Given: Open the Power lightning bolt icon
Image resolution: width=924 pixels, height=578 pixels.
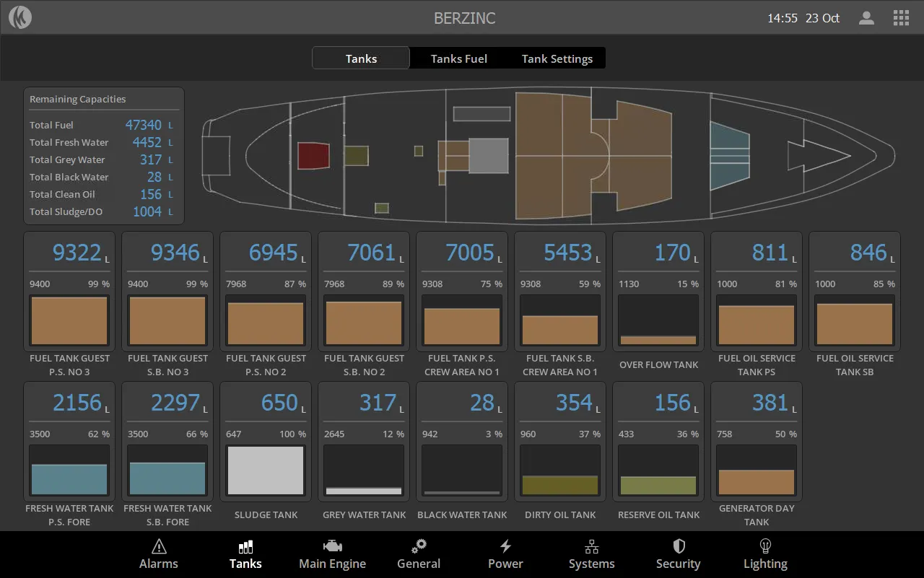Looking at the screenshot, I should click(505, 546).
